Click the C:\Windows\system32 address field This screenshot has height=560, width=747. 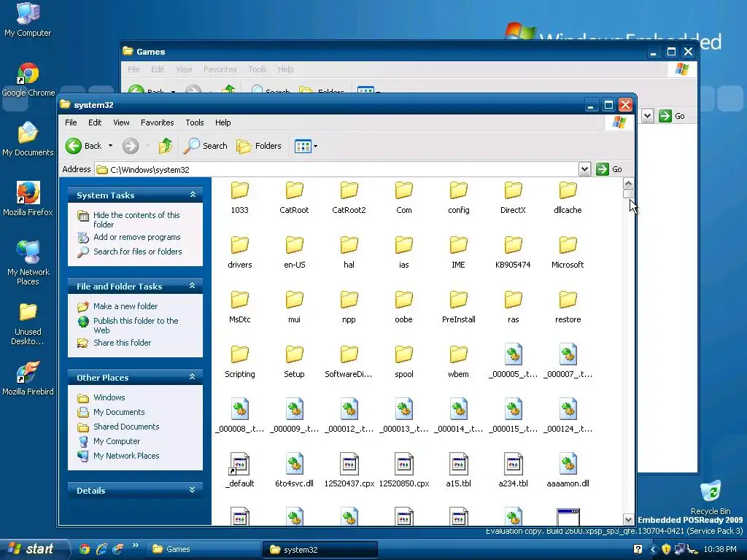(x=337, y=169)
